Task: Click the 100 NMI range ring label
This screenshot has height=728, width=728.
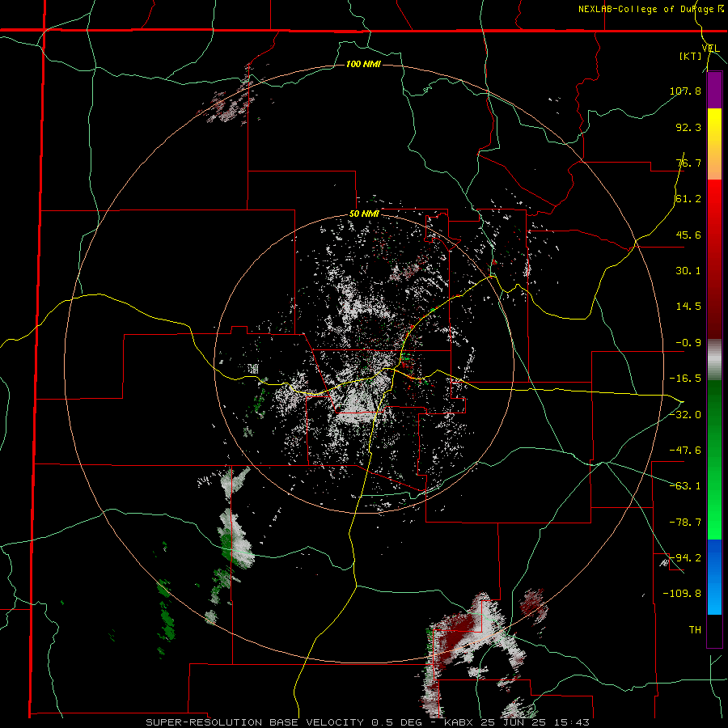Action: coord(363,64)
